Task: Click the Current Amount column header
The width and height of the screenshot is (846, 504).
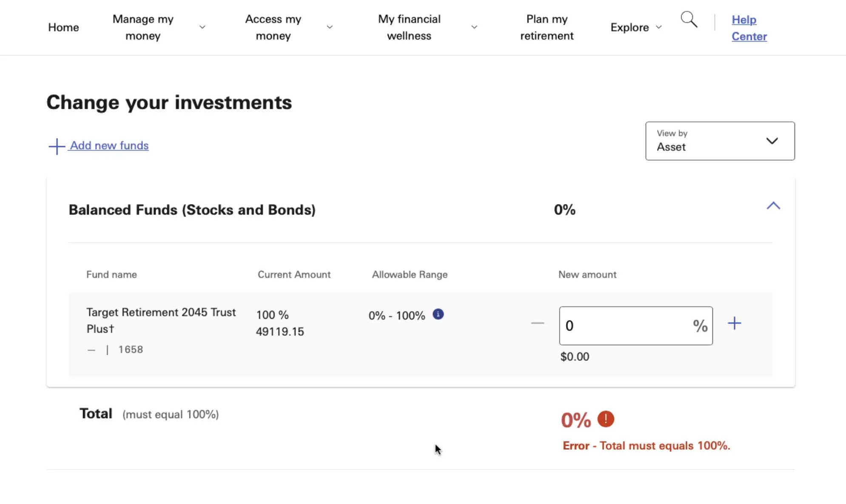Action: (294, 275)
